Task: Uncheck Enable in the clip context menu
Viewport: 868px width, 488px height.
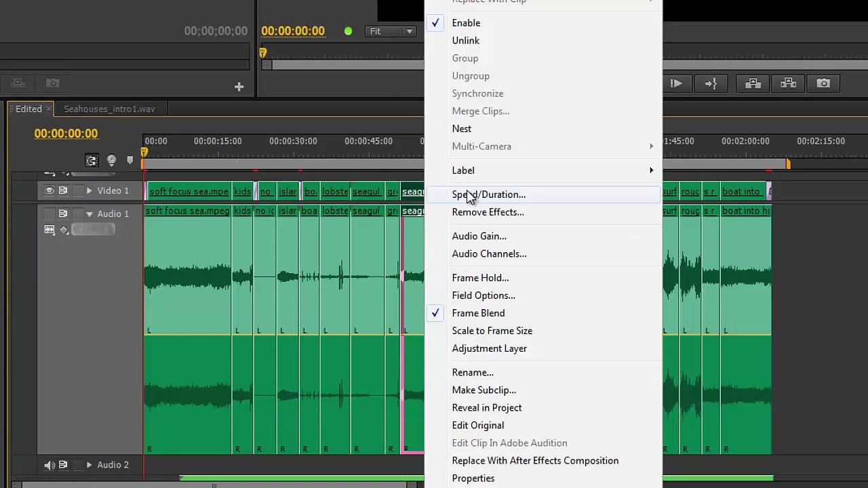Action: click(x=542, y=23)
